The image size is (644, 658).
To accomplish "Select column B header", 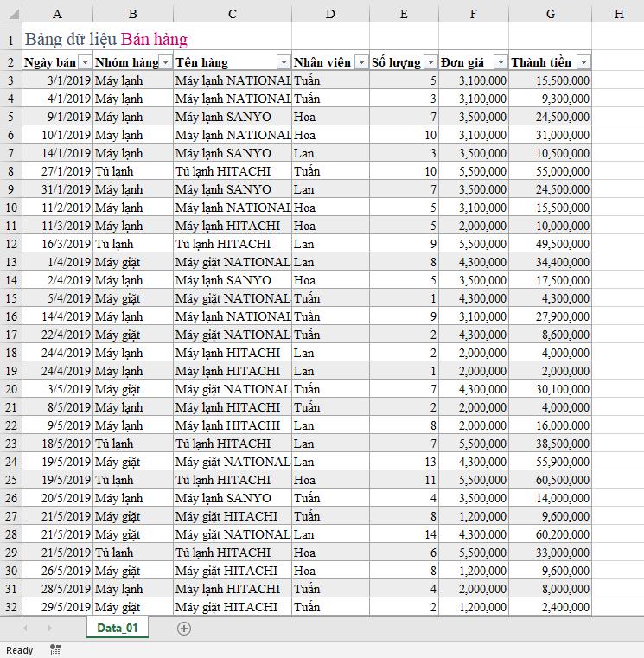I will click(133, 15).
